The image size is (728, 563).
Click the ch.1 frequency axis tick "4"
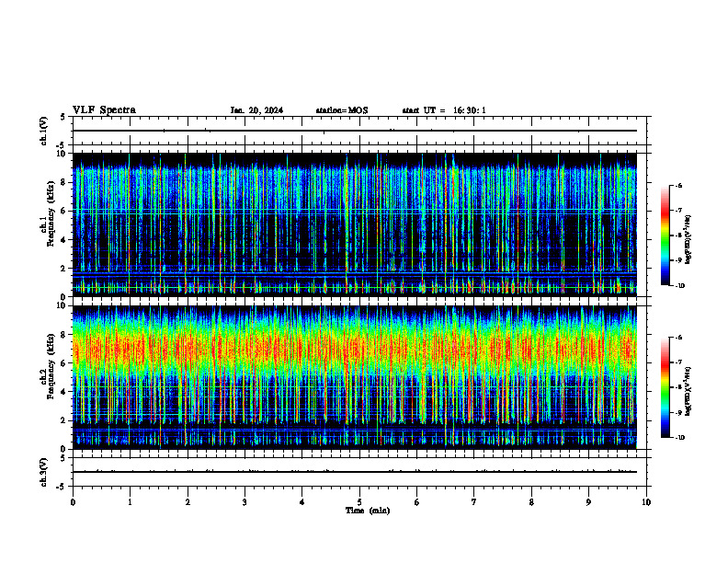click(63, 240)
